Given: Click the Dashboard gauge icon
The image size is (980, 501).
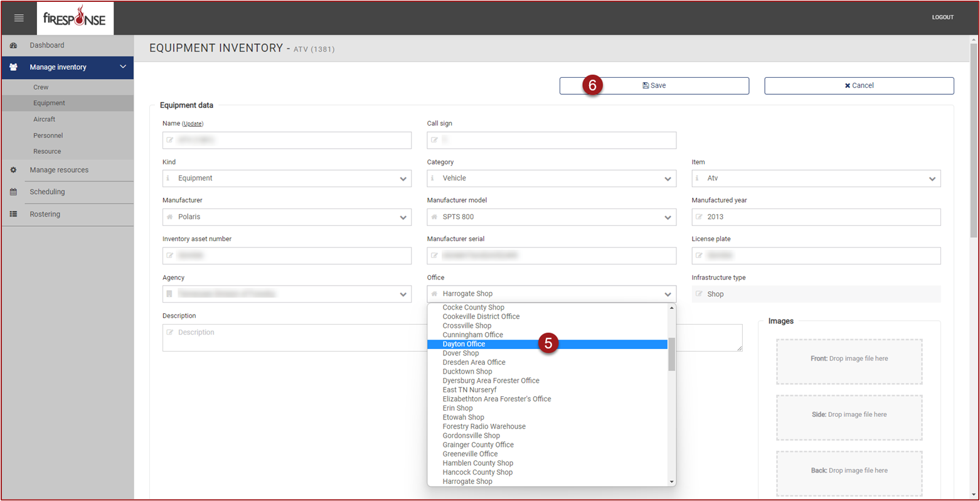Looking at the screenshot, I should [x=13, y=45].
